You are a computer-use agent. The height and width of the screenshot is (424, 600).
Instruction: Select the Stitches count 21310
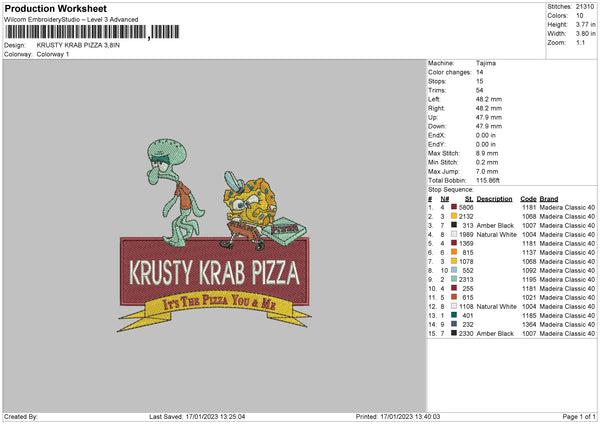point(585,7)
